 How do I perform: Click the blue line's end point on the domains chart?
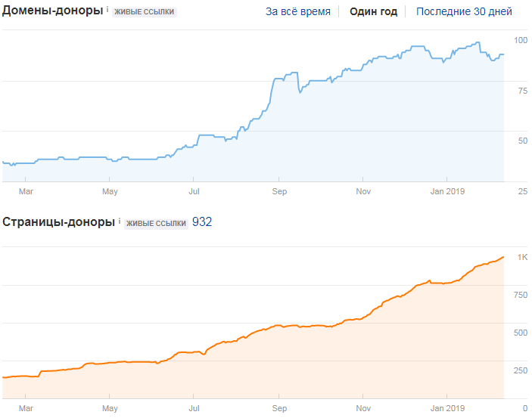click(503, 54)
